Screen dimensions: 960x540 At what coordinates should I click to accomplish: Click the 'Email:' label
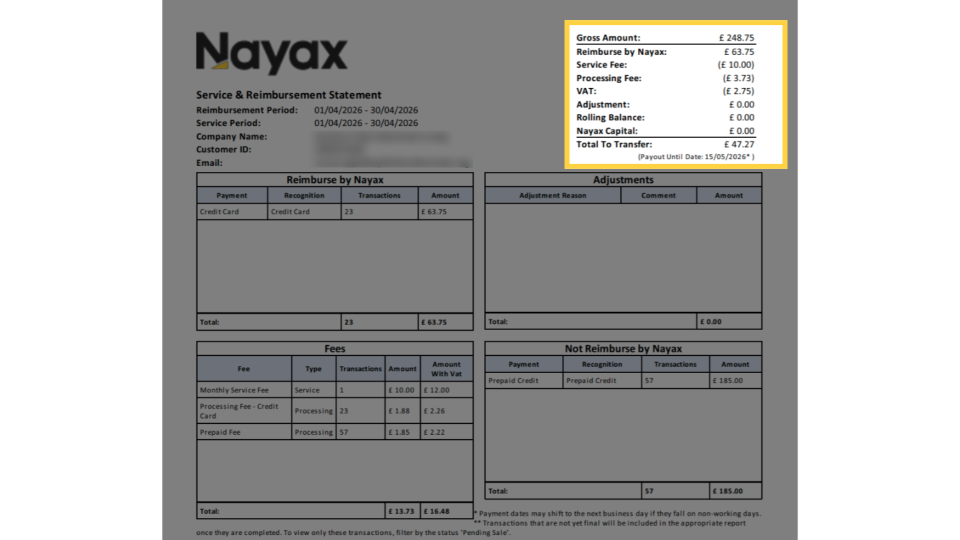[209, 163]
